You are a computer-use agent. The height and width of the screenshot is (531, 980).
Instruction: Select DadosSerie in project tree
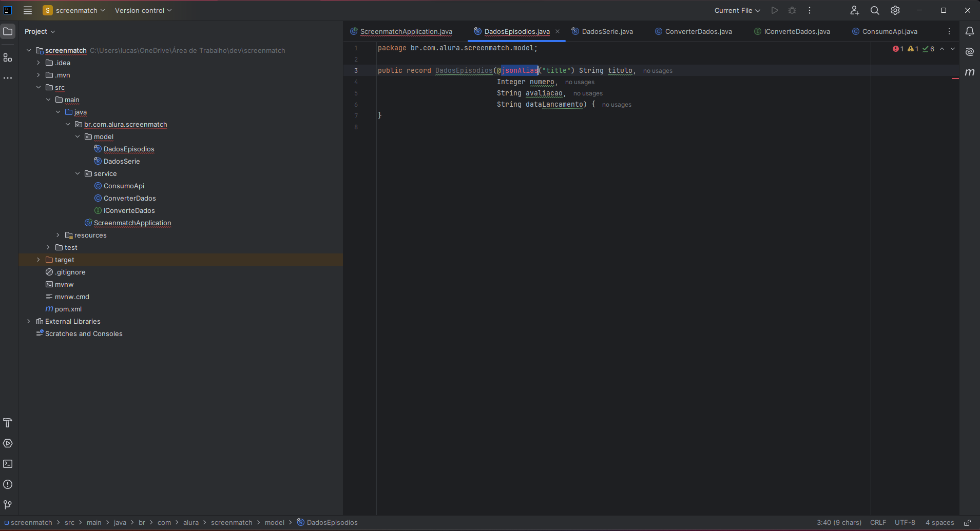click(122, 161)
